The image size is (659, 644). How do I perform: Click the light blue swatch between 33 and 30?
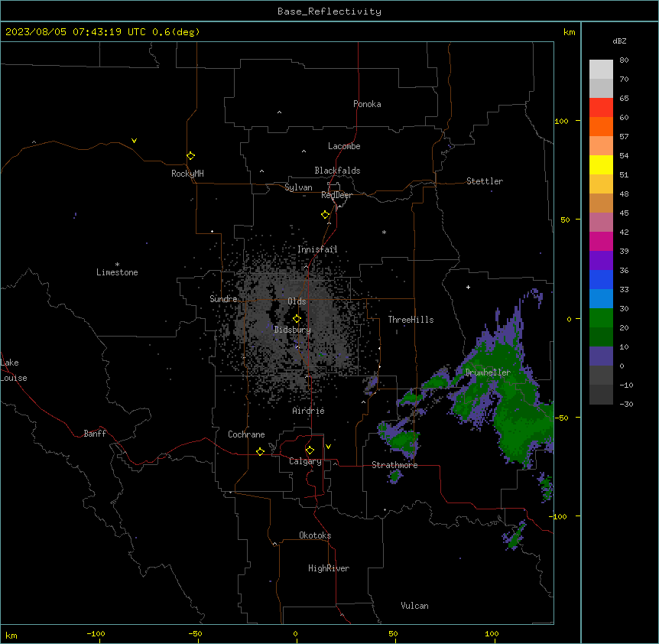601,298
